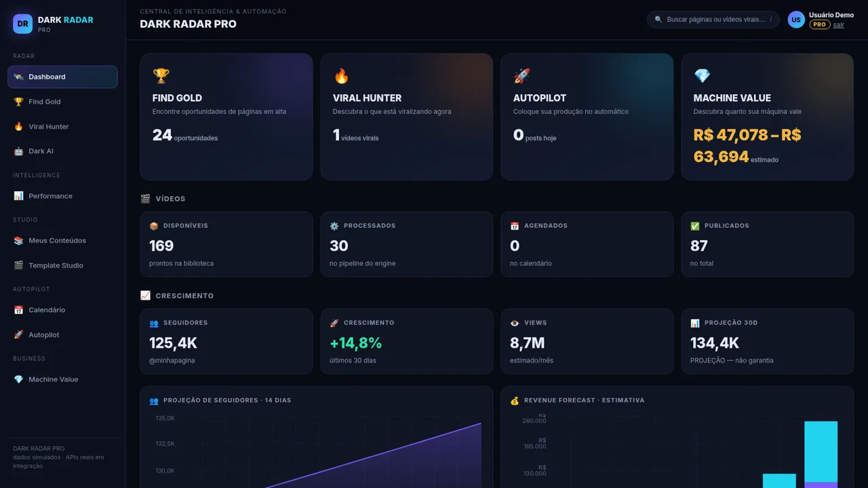Open Autopilot in sidebar menu
The width and height of the screenshot is (868, 488).
(x=62, y=335)
